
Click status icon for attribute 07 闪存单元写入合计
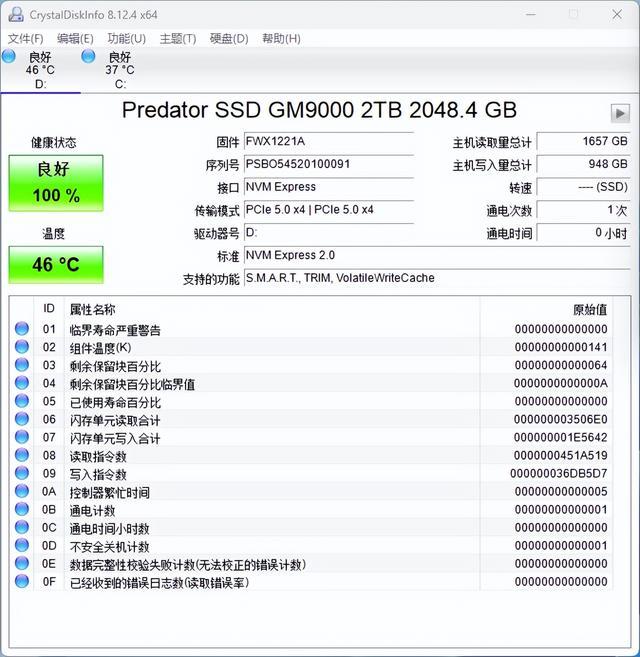pyautogui.click(x=22, y=437)
